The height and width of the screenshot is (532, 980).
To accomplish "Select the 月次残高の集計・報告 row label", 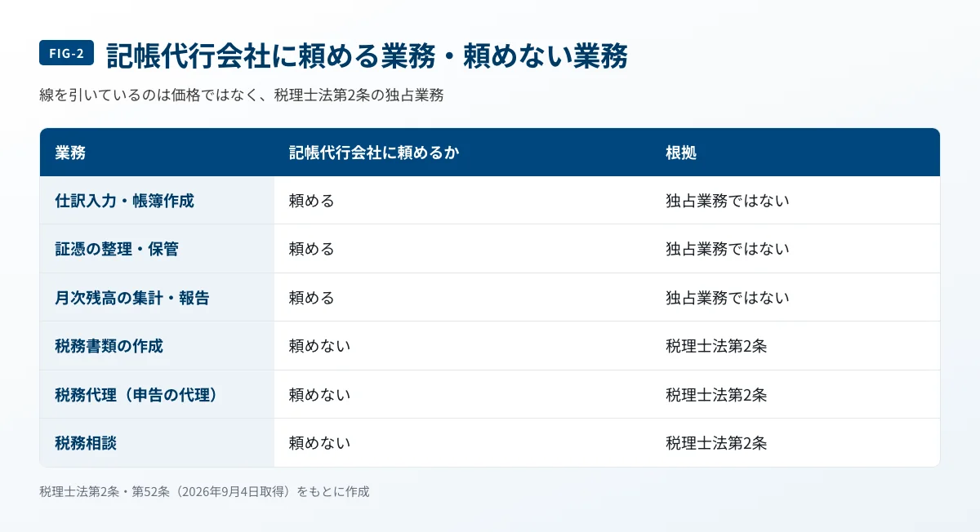I will [132, 298].
